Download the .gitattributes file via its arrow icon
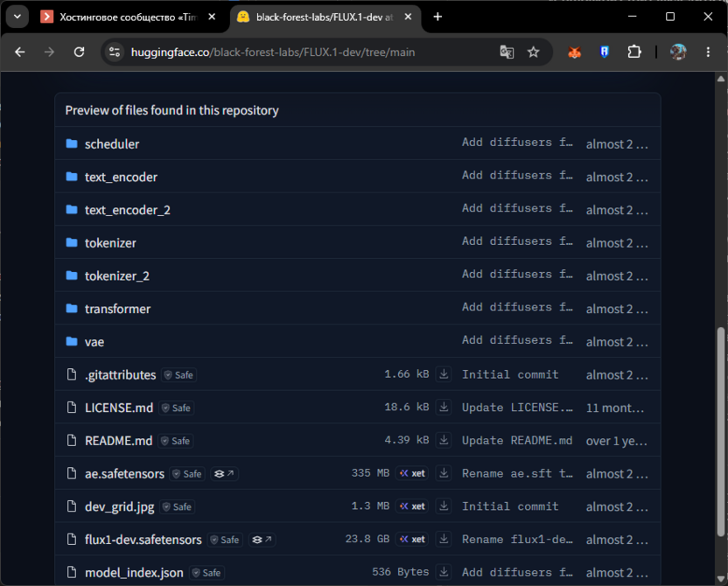The width and height of the screenshot is (728, 586). click(444, 374)
